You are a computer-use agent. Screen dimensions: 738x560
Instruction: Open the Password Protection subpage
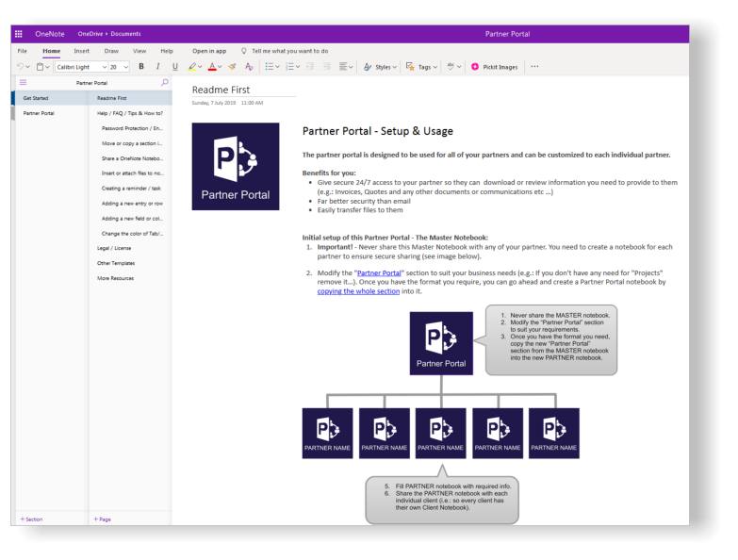point(130,128)
